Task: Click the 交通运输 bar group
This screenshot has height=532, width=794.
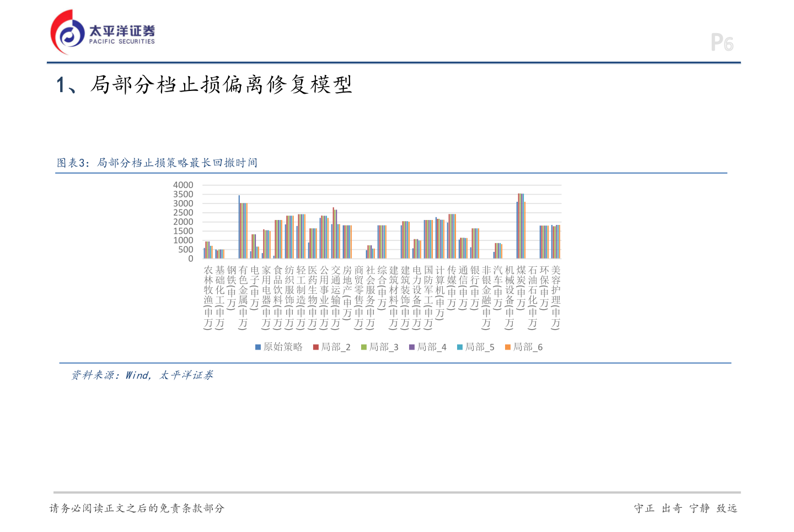Action: point(336,233)
